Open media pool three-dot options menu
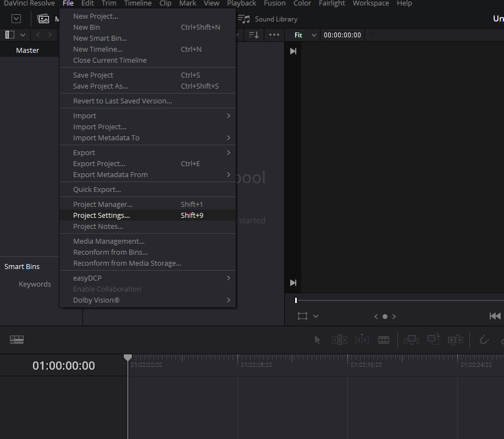 (274, 35)
